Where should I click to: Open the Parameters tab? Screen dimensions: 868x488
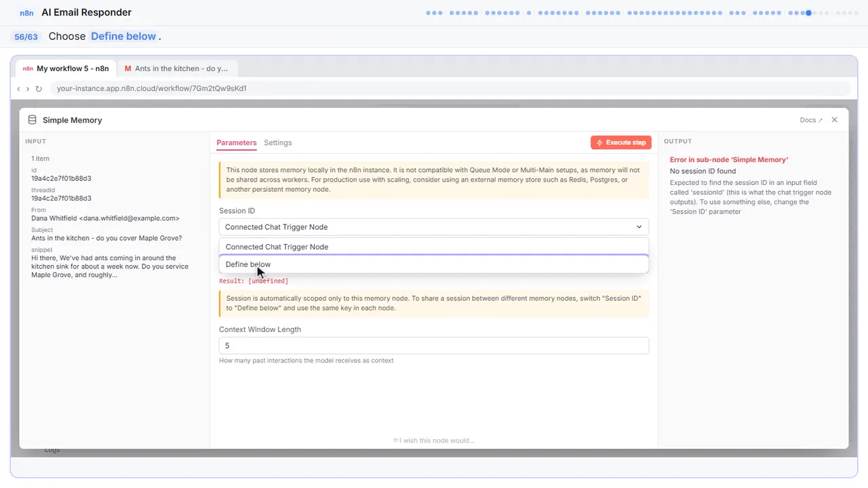pyautogui.click(x=236, y=143)
